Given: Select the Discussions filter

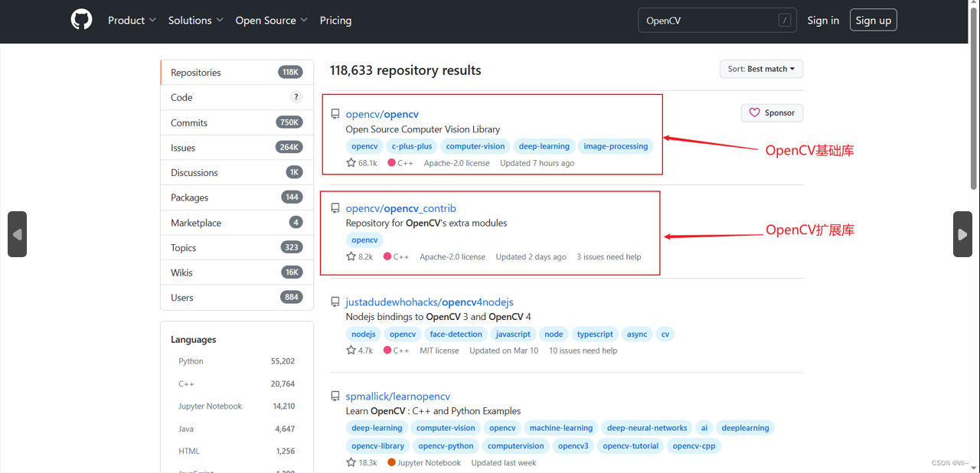Looking at the screenshot, I should point(237,172).
